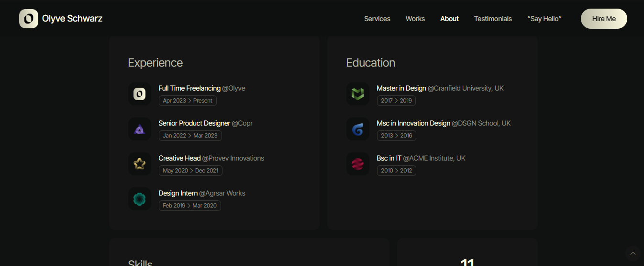The height and width of the screenshot is (266, 644).
Task: Go to the Works section
Action: point(415,19)
